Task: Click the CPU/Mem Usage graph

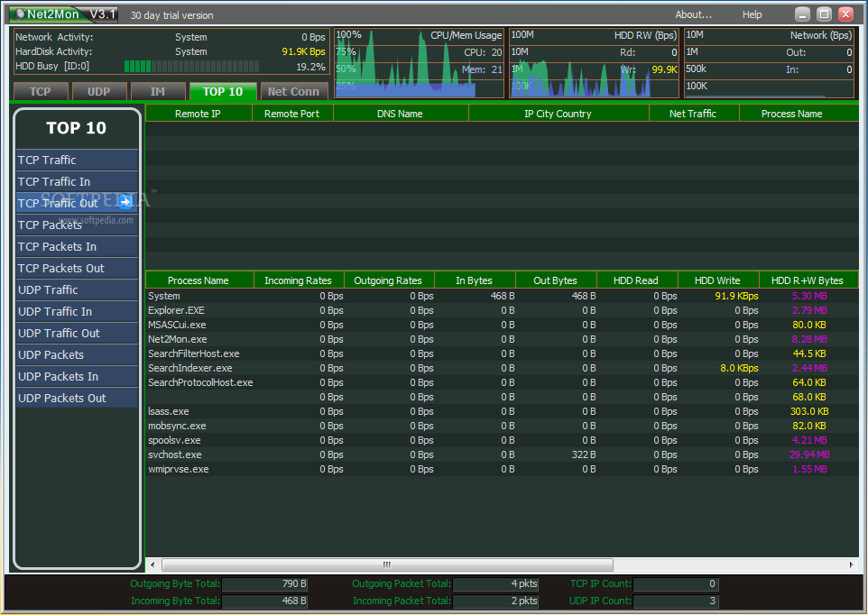Action: (x=419, y=63)
